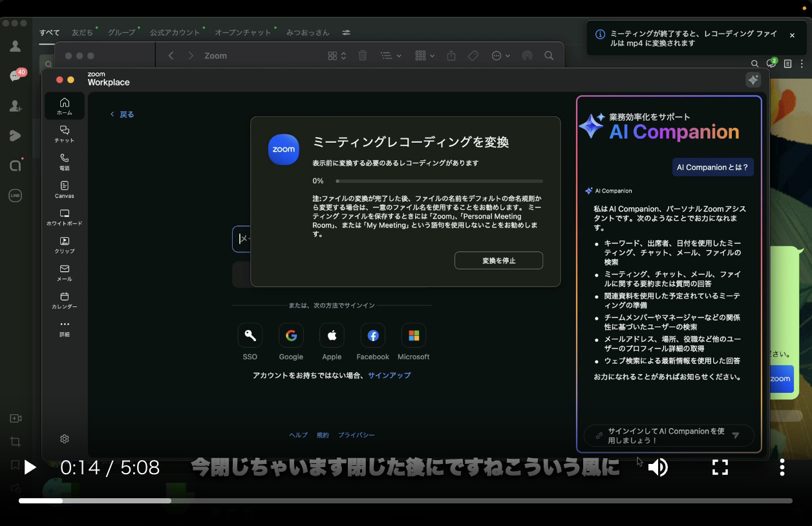Open LINE add friend icon in left sidebar
812x526 pixels.
point(16,106)
